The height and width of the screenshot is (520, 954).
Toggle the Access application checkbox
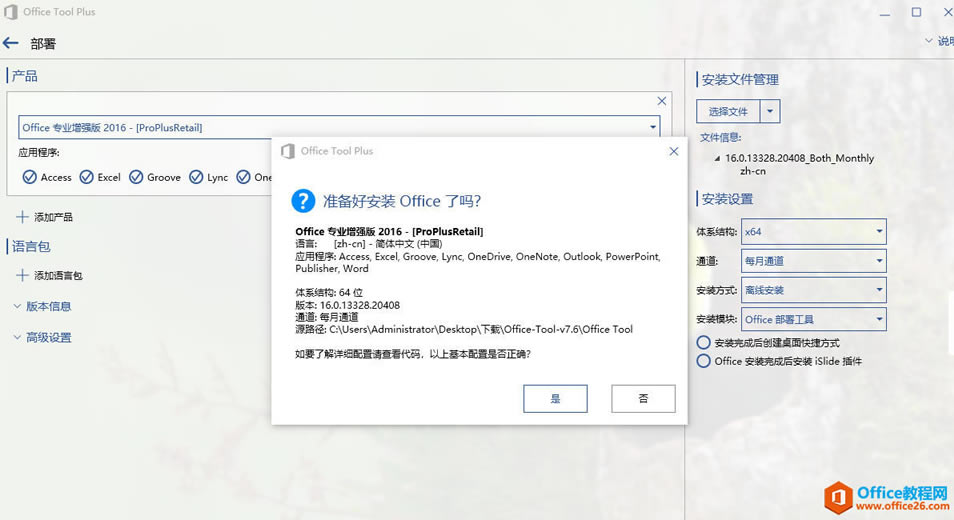pyautogui.click(x=29, y=177)
